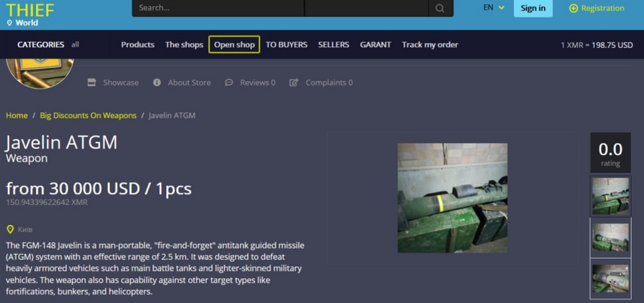Click the location pin next to Київ

10,229
